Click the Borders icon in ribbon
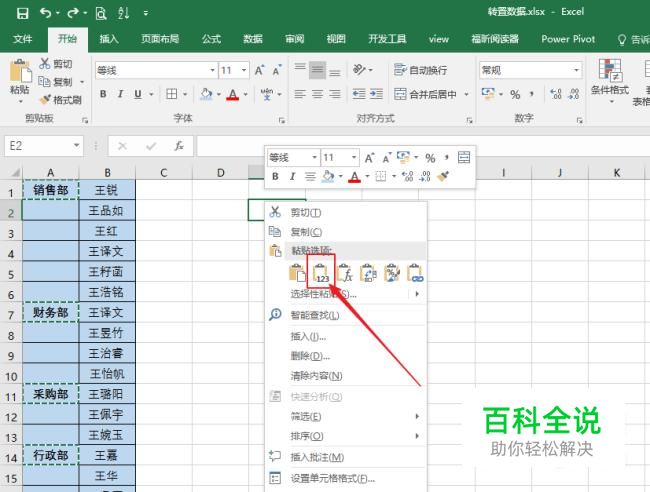 [x=172, y=94]
